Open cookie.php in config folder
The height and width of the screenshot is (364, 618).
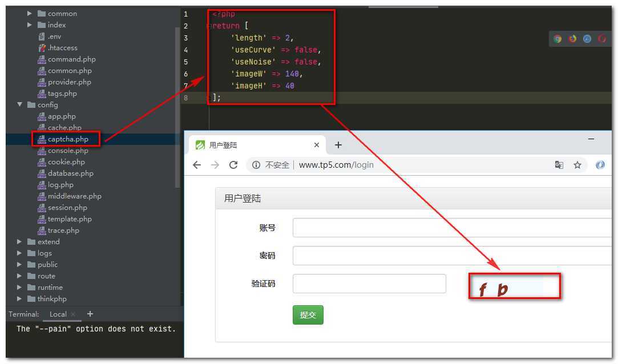click(66, 162)
